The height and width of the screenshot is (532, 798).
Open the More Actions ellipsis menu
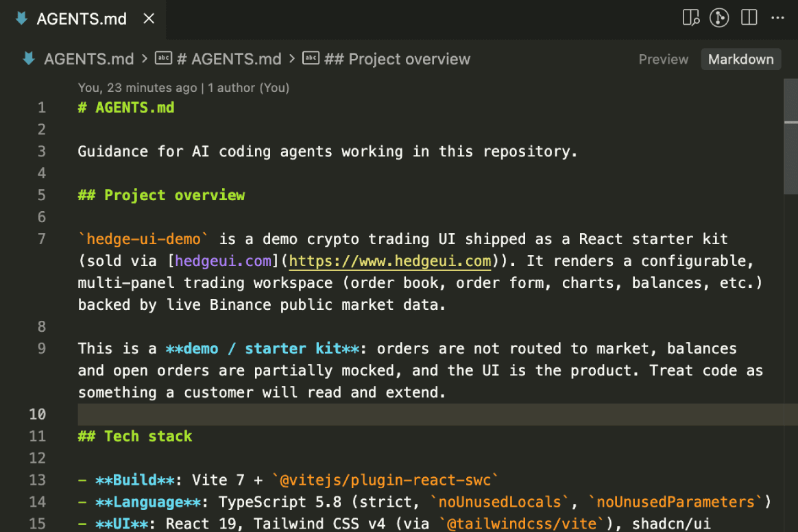click(x=777, y=18)
